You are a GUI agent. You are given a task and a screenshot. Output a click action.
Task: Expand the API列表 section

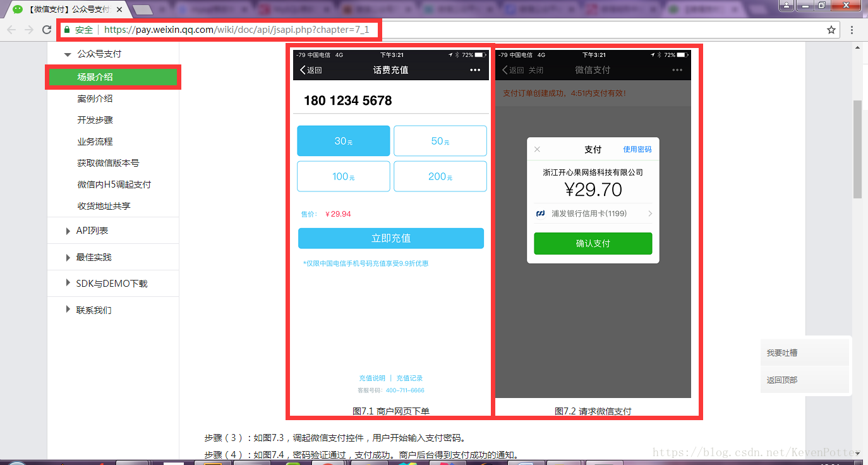[x=68, y=231]
